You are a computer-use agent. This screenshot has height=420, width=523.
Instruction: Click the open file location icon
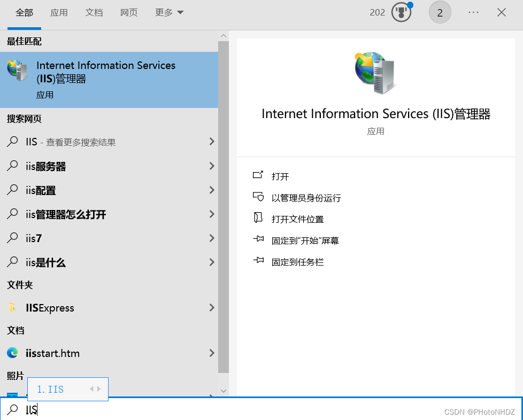[x=258, y=217]
